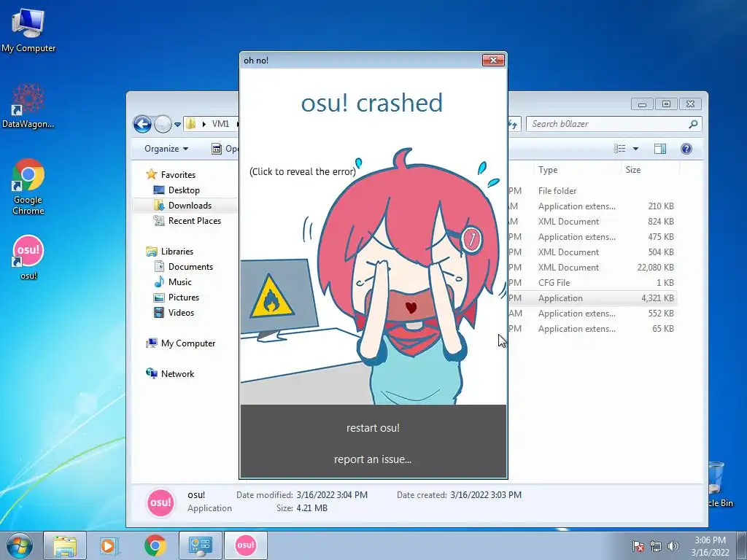This screenshot has height=560, width=747.
Task: Click the network tray icon
Action: pyautogui.click(x=656, y=546)
